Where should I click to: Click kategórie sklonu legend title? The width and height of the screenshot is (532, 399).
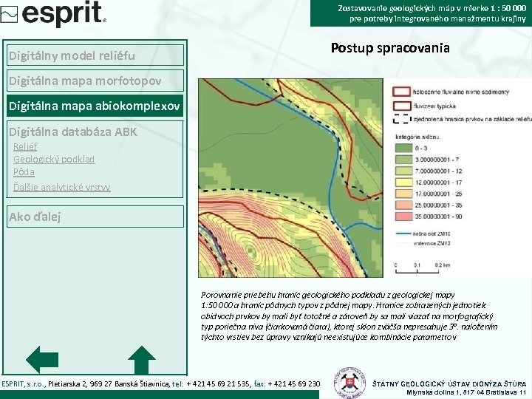coord(417,137)
